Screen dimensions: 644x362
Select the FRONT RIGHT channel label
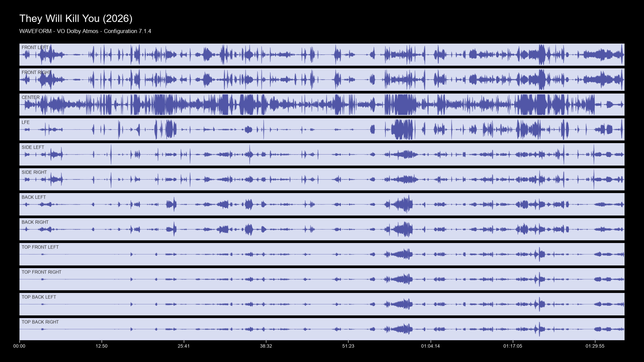[x=37, y=72]
